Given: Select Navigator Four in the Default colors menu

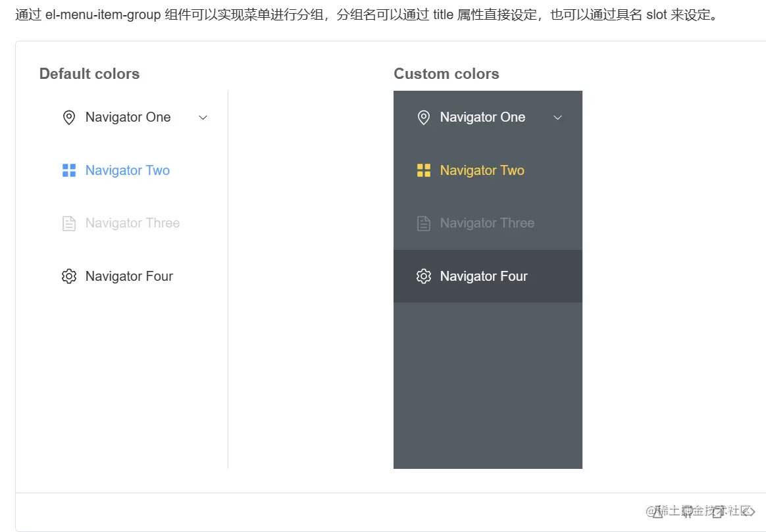Looking at the screenshot, I should click(x=134, y=276).
